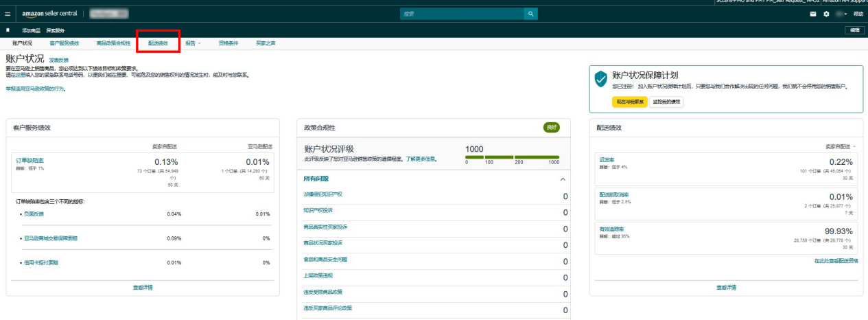Click the shield checkmark icon
Viewport: 868px width, 320px height.
601,80
